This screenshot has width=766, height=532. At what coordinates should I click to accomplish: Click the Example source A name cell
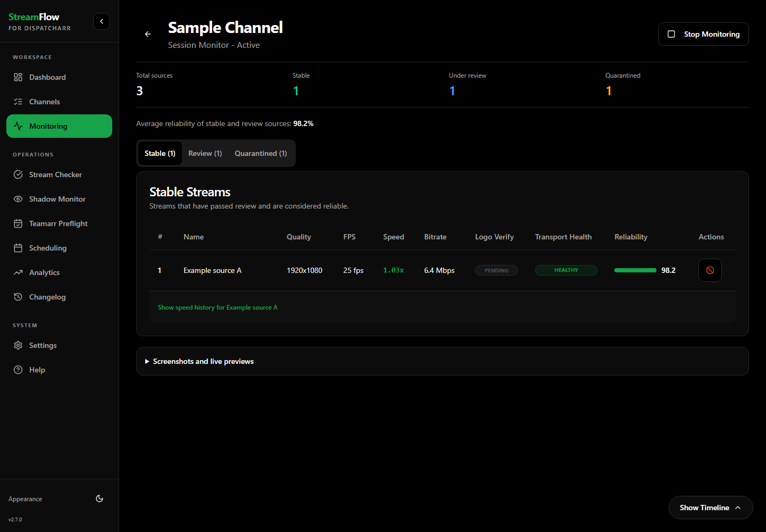212,270
